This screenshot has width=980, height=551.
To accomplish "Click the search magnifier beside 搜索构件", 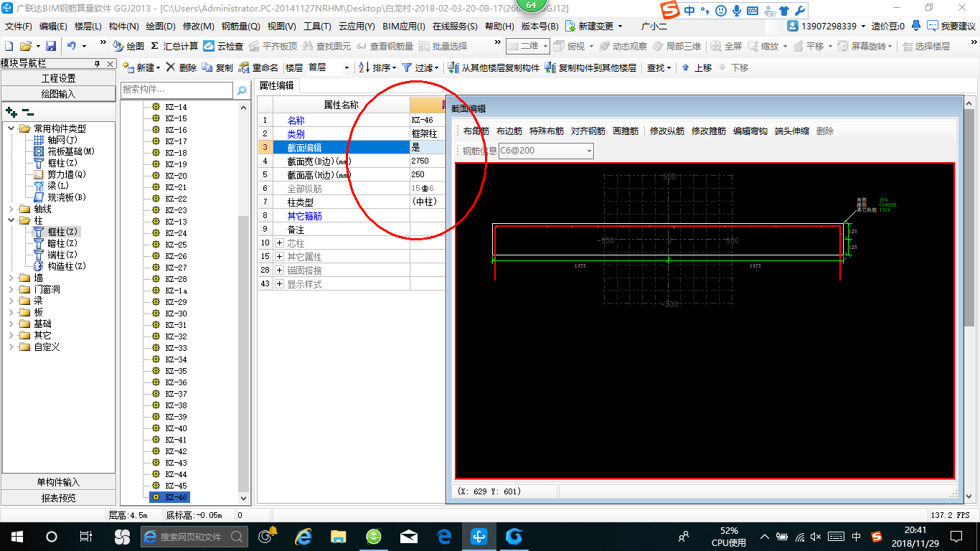I will [243, 90].
